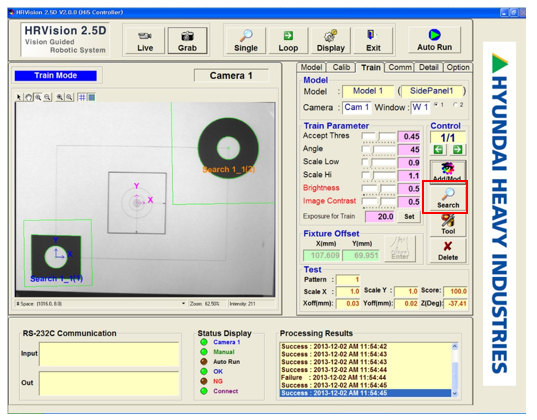The width and height of the screenshot is (537, 420).
Task: Open the Comm tab
Action: pos(400,67)
